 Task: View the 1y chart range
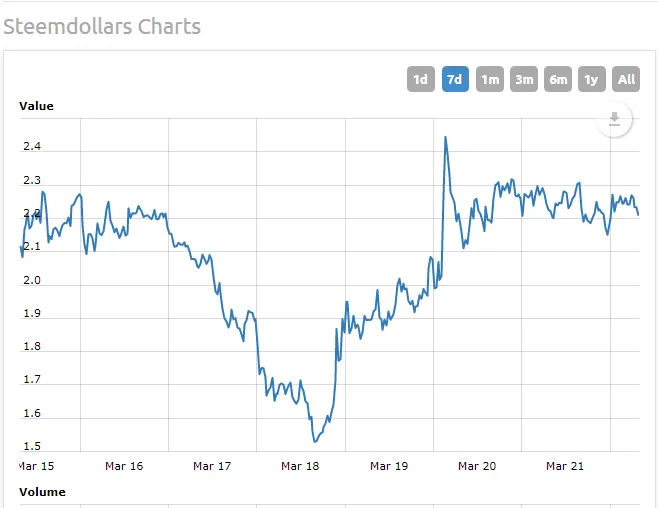click(592, 79)
